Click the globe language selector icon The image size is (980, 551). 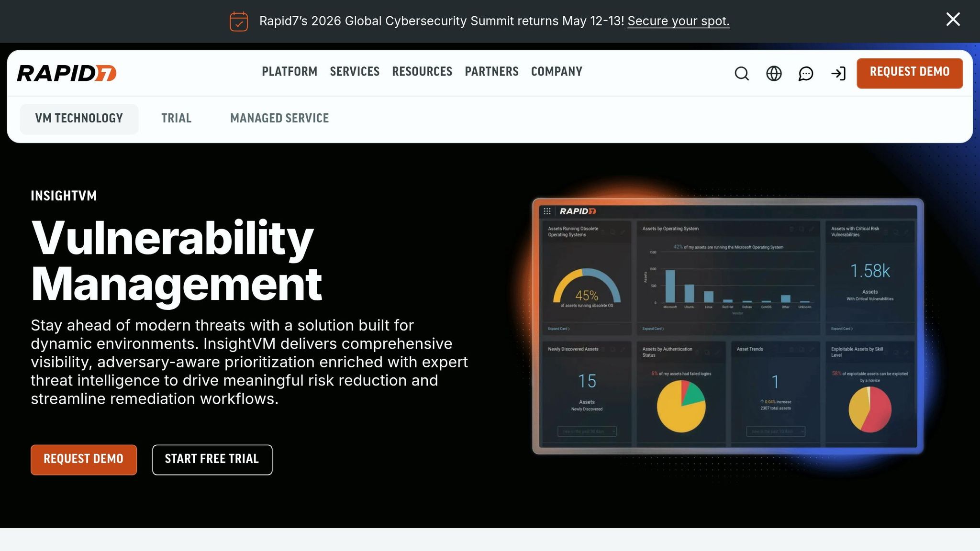[x=774, y=74]
